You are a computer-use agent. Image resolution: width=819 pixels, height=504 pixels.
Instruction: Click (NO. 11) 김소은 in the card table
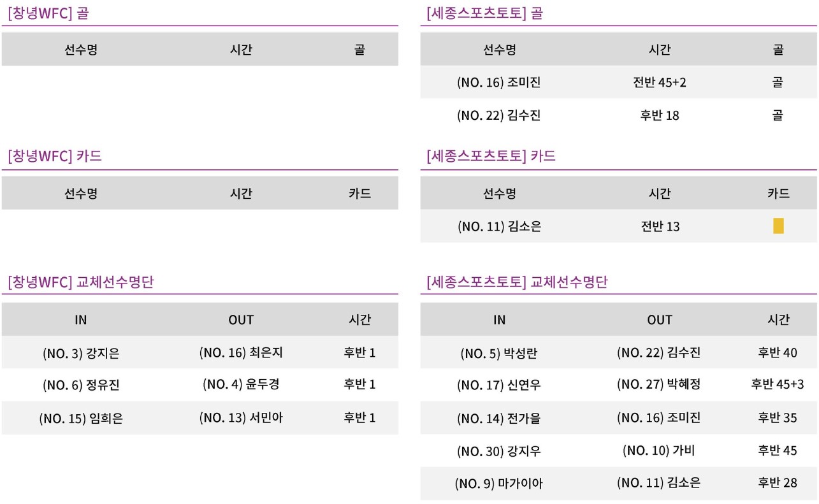click(499, 226)
